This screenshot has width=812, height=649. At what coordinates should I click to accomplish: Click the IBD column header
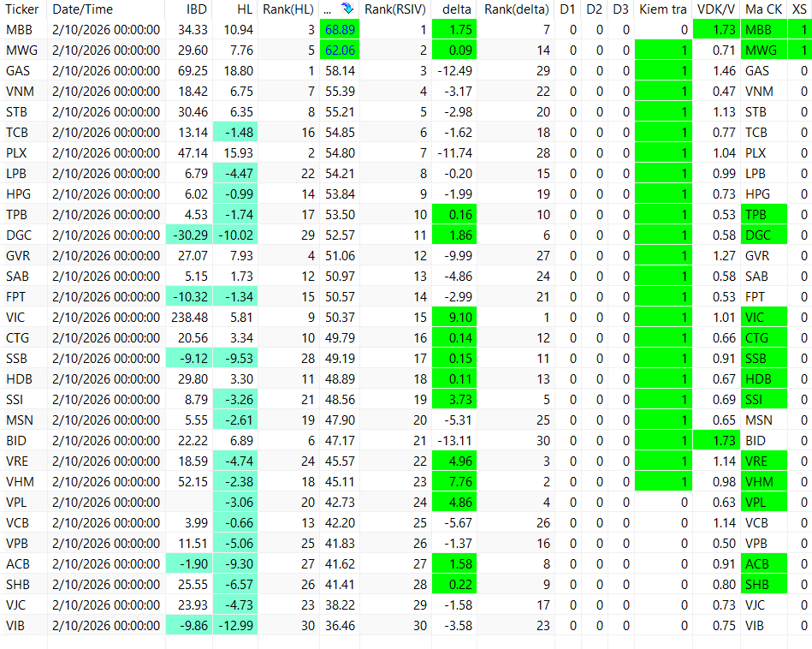[197, 9]
